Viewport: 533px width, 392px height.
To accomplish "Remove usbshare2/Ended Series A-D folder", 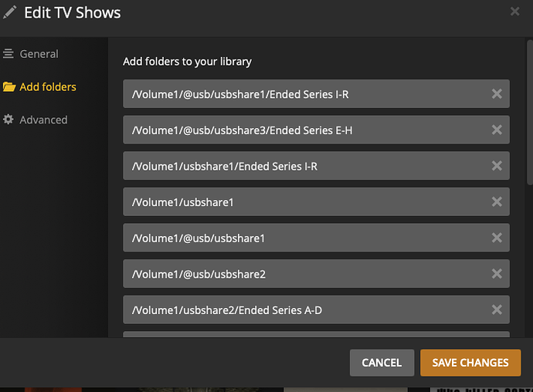I will coord(497,309).
